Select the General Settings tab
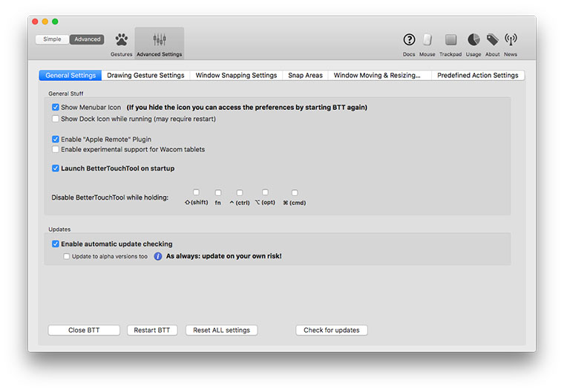The height and width of the screenshot is (392, 564). 70,75
